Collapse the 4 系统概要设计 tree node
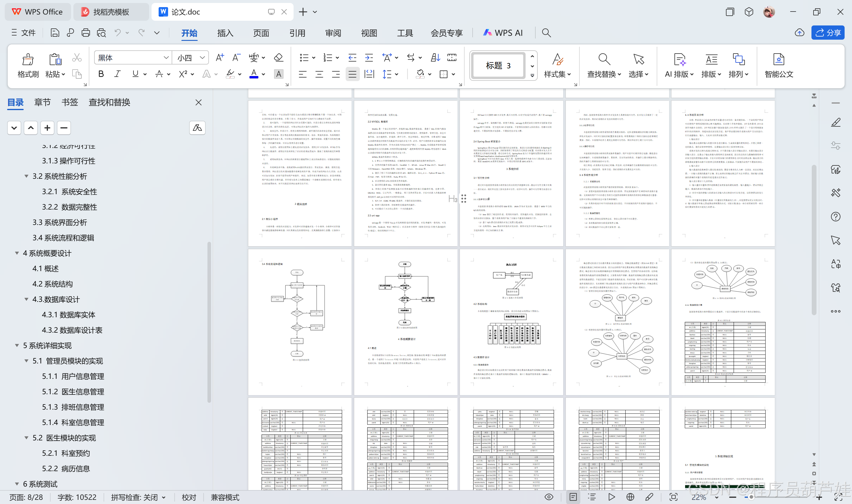Viewport: 852px width, 504px height. (17, 253)
